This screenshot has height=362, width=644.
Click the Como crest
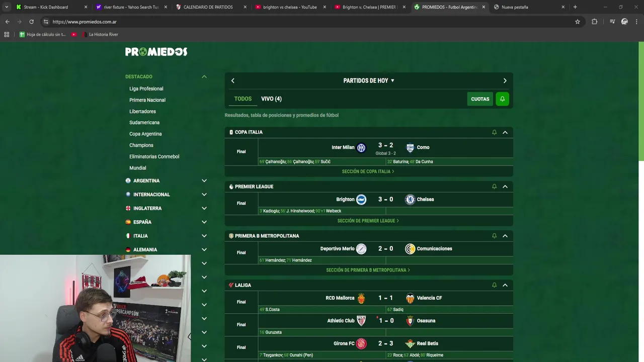click(410, 148)
